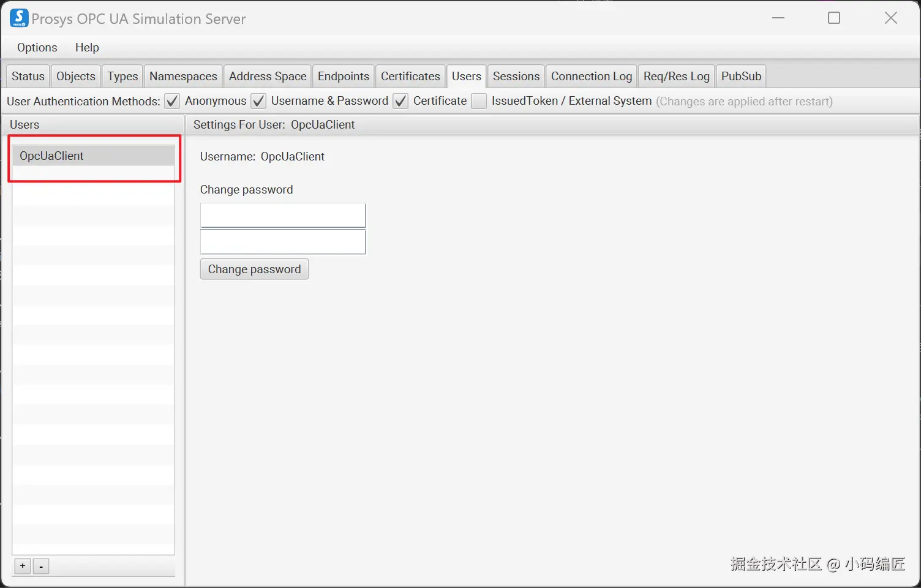Open the Req/Res Log tab
The width and height of the screenshot is (921, 588).
click(677, 76)
